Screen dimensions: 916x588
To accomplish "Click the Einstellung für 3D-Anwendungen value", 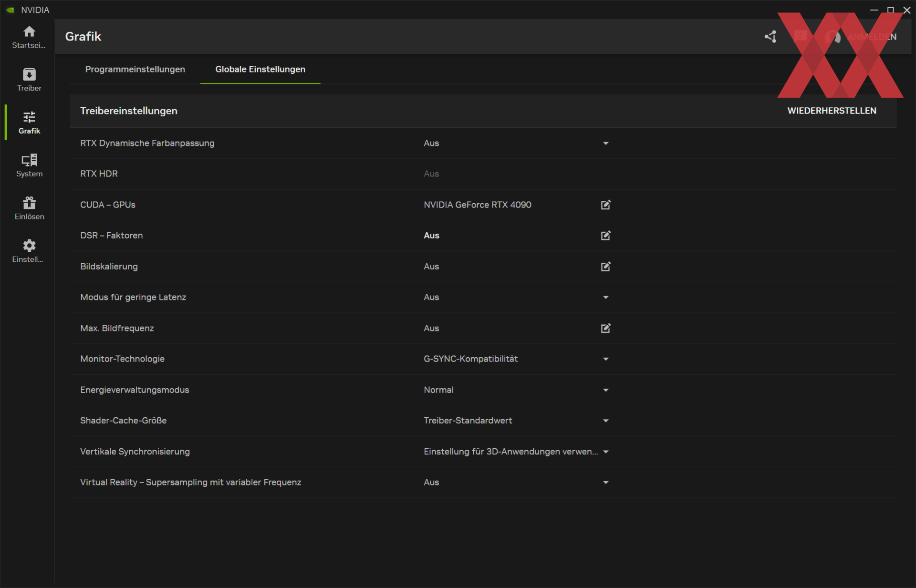I will 510,452.
